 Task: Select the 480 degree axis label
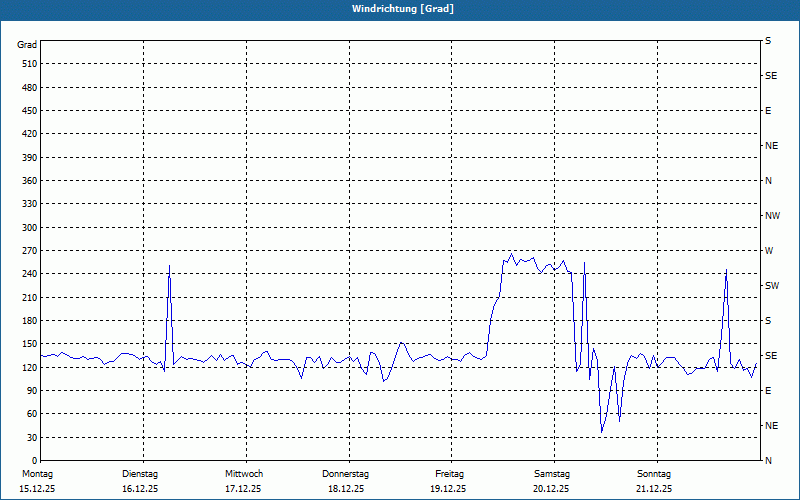[x=30, y=87]
